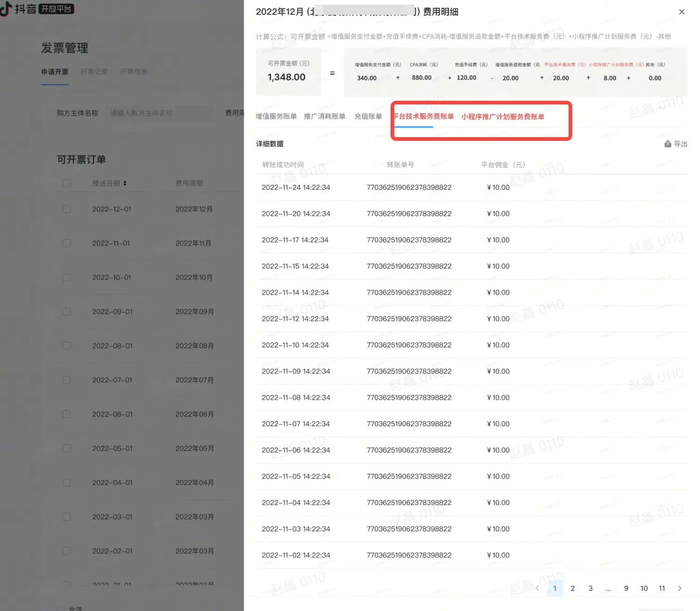
Task: Click the 抖音 logo icon
Action: click(6, 9)
